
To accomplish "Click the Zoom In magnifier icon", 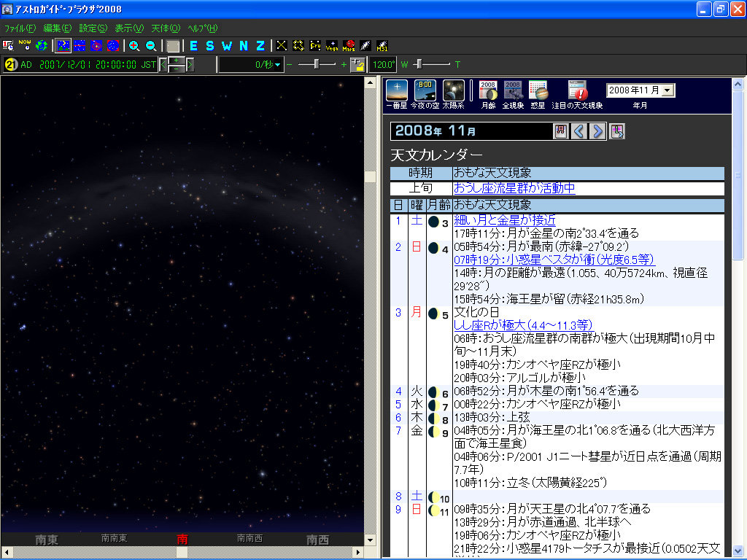I will 134,46.
